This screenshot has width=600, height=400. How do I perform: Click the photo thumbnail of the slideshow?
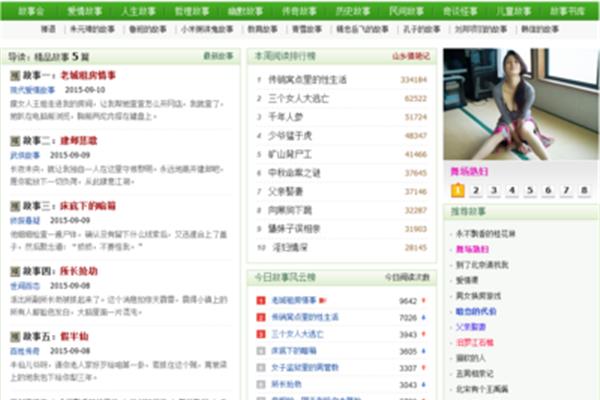[x=521, y=104]
